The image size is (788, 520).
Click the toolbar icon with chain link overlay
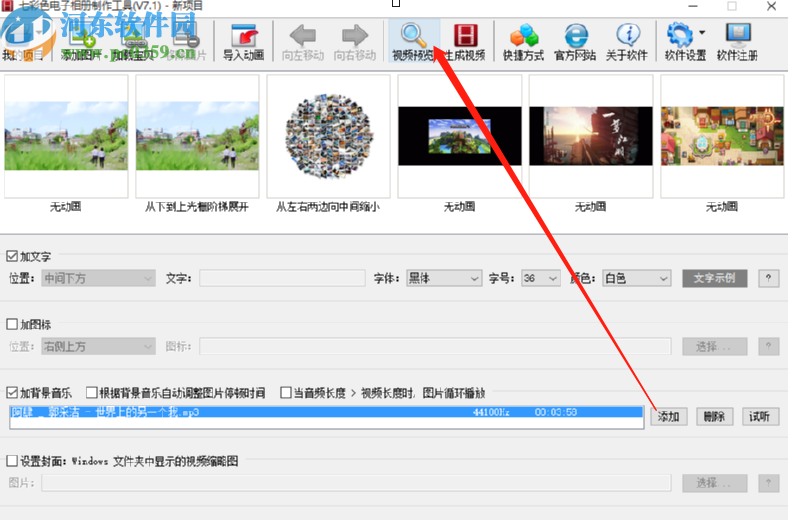133,35
